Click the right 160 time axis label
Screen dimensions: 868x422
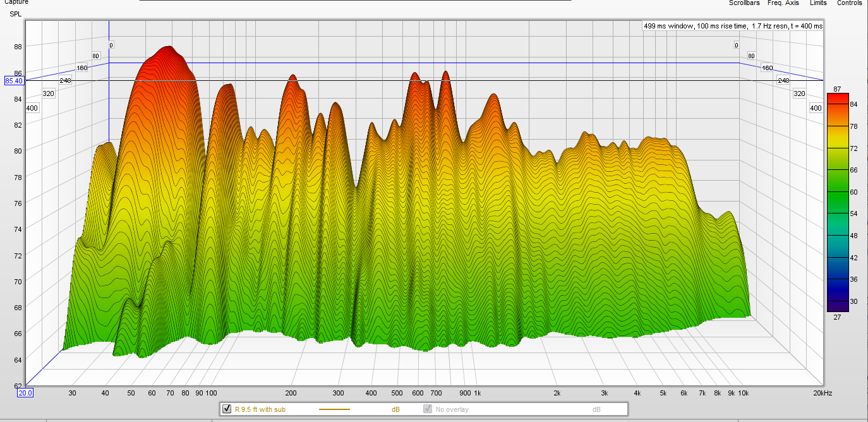point(767,68)
